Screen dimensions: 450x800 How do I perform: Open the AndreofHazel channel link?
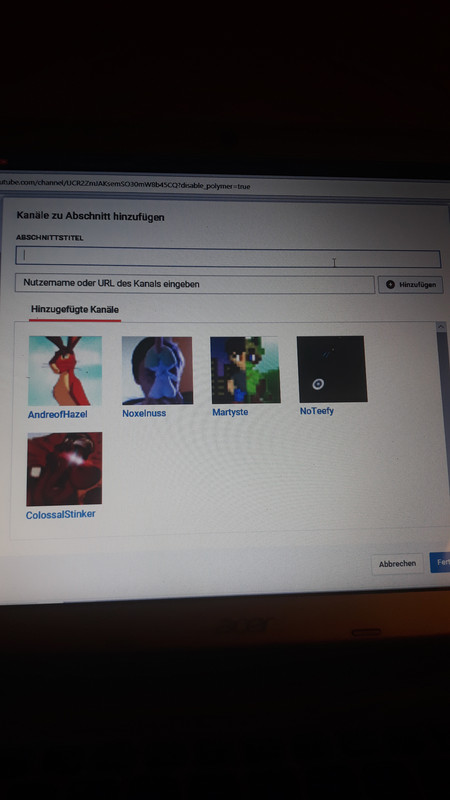click(x=57, y=415)
